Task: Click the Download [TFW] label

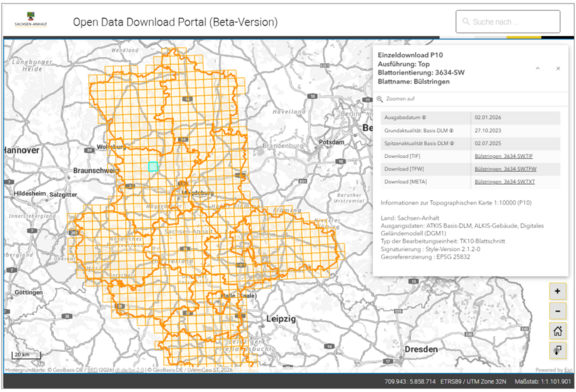Action: tap(404, 169)
